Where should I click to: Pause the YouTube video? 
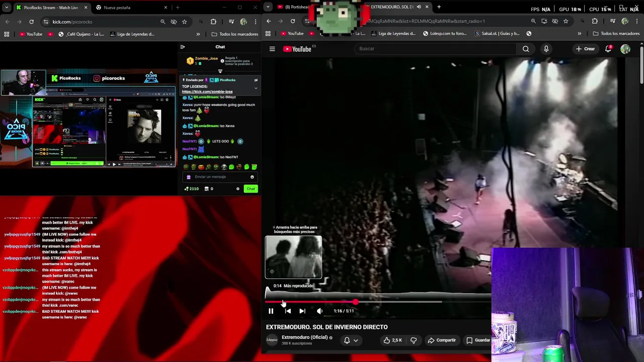[271, 311]
